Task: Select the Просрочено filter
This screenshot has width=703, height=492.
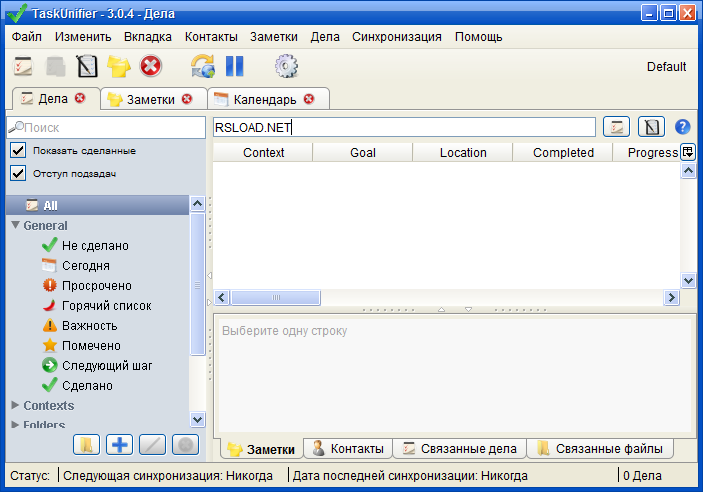Action: 87,286
